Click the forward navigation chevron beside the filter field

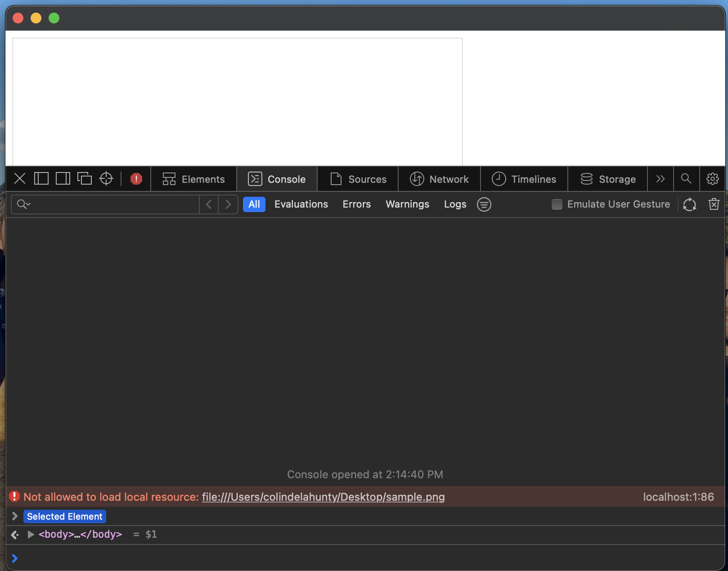point(228,204)
